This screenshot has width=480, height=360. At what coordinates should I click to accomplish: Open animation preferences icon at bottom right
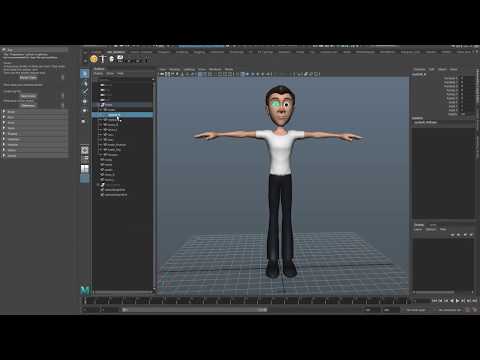point(475,310)
